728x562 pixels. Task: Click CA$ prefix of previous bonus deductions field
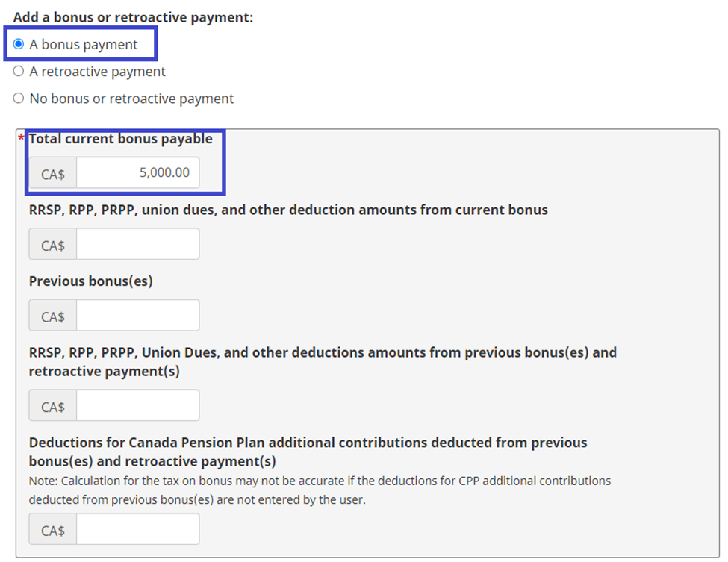click(x=53, y=407)
